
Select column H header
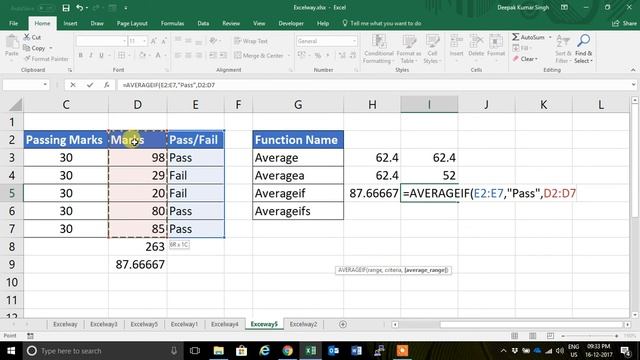tap(372, 105)
